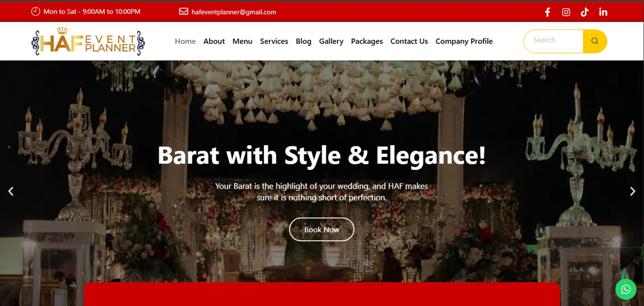This screenshot has width=644, height=306.
Task: Open the Menu navigation item
Action: coord(243,41)
